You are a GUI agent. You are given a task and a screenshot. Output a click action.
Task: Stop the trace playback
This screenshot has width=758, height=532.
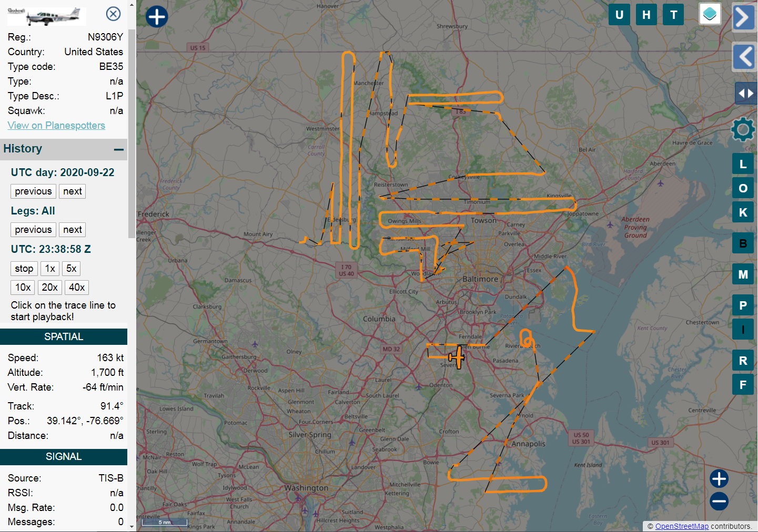tap(24, 269)
